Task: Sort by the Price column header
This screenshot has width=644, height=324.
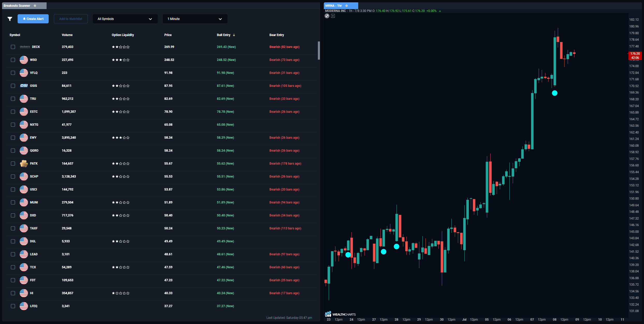Action: coord(168,35)
